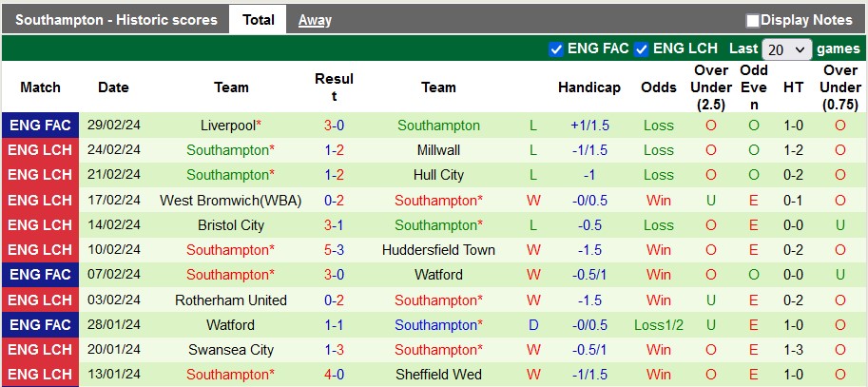Uncheck the ENG FAC filter checkbox
The height and width of the screenshot is (387, 868).
[x=556, y=49]
